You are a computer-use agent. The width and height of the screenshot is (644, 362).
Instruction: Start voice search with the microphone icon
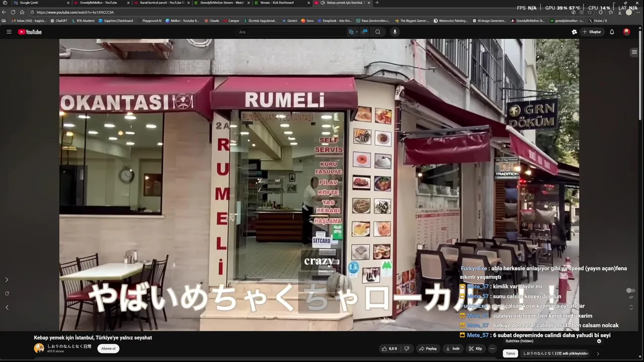pyautogui.click(x=394, y=32)
